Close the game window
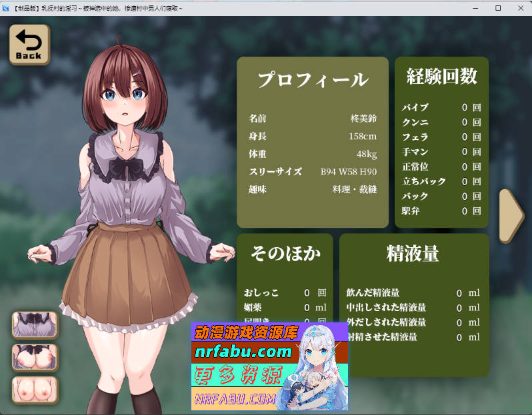The image size is (532, 415). [520, 8]
